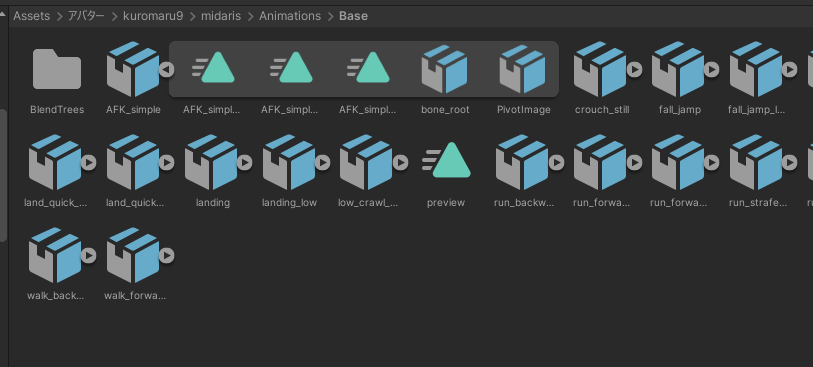Expand the landing_low asset contents
The width and height of the screenshot is (813, 367).
tap(323, 163)
